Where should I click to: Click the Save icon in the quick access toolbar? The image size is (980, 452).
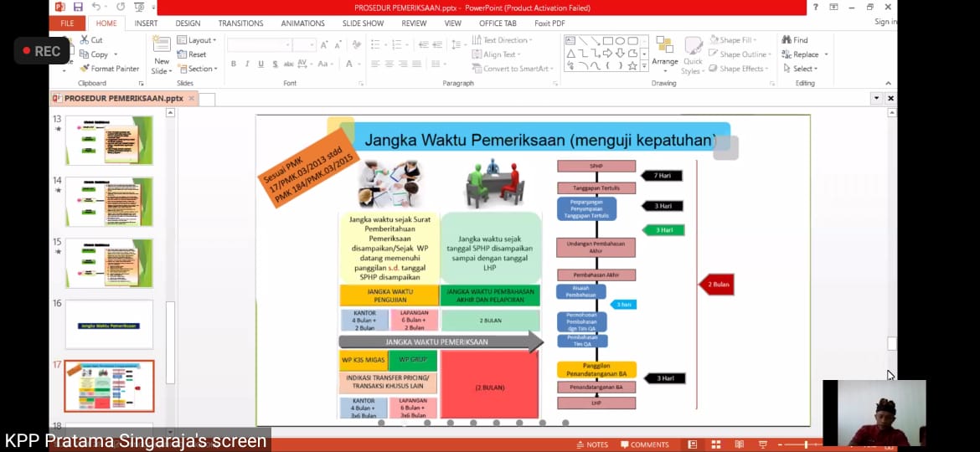(x=78, y=7)
